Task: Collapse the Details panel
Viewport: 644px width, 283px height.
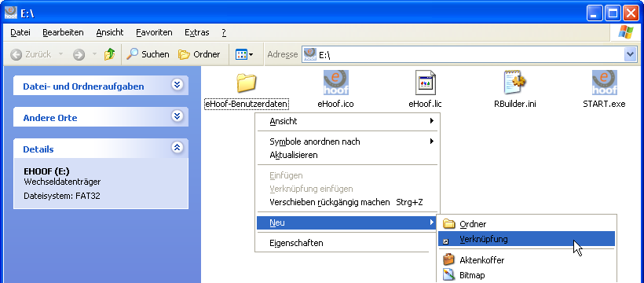Action: (x=177, y=147)
